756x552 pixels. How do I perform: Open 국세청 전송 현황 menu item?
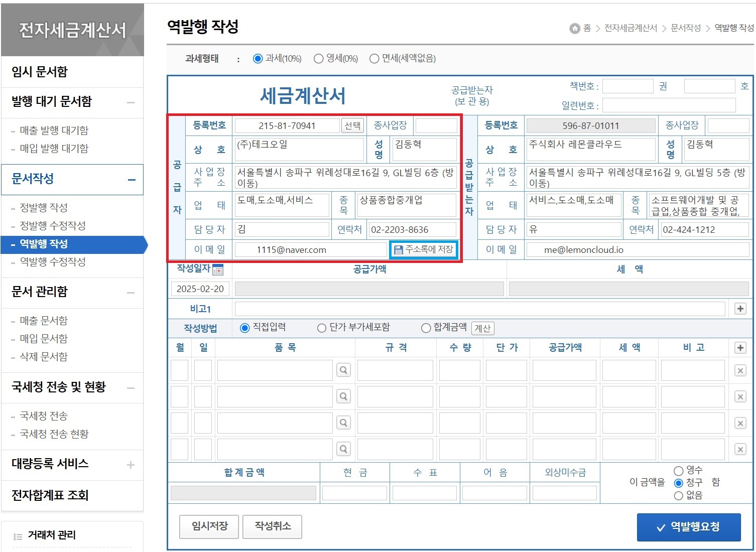pos(54,434)
